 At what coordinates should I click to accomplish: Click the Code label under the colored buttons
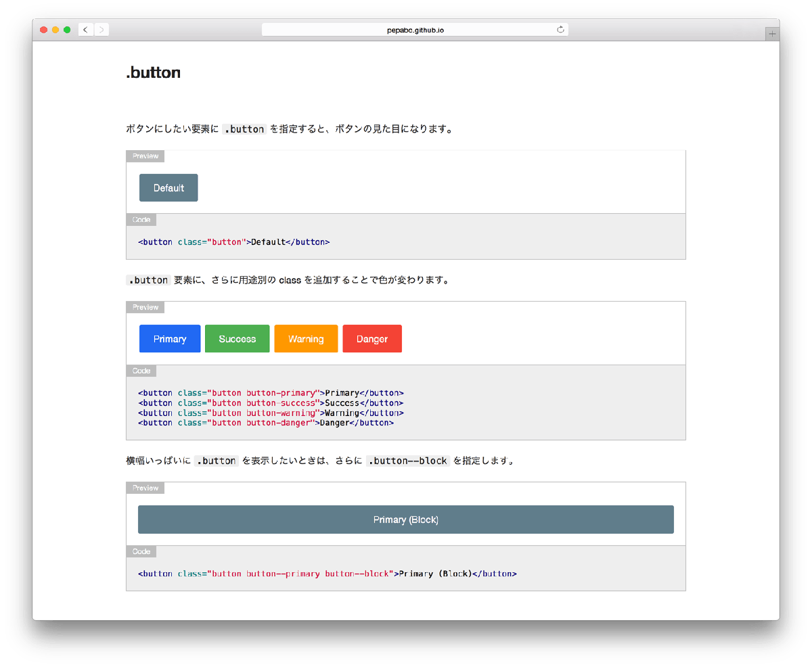click(141, 371)
